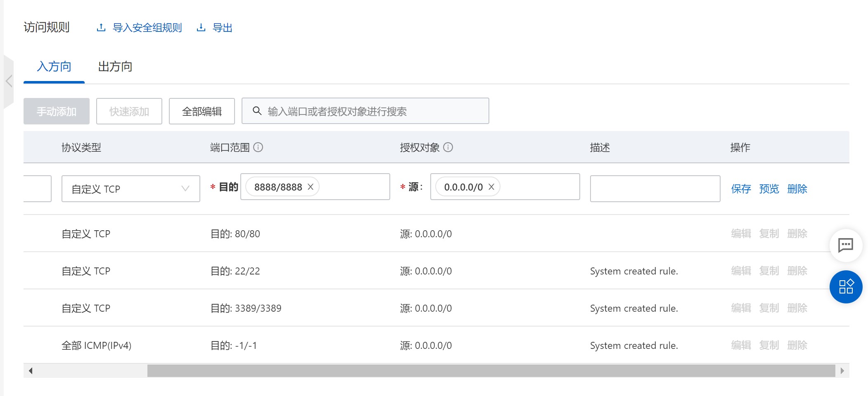Click the 快速添加 button
This screenshot has width=868, height=396.
129,111
